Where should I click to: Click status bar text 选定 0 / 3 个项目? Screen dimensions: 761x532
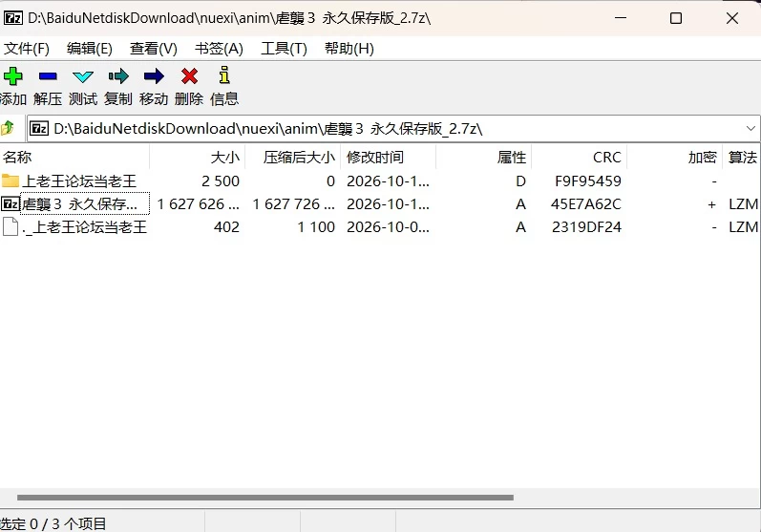pyautogui.click(x=53, y=523)
